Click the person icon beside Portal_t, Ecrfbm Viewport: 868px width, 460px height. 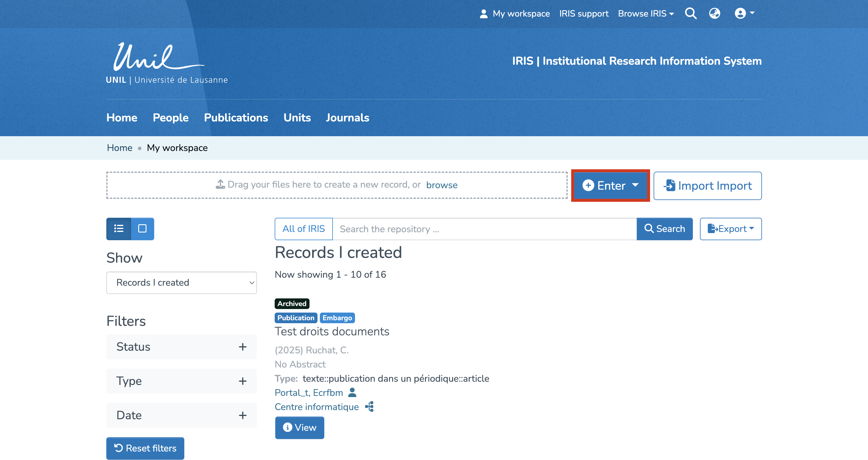point(352,392)
